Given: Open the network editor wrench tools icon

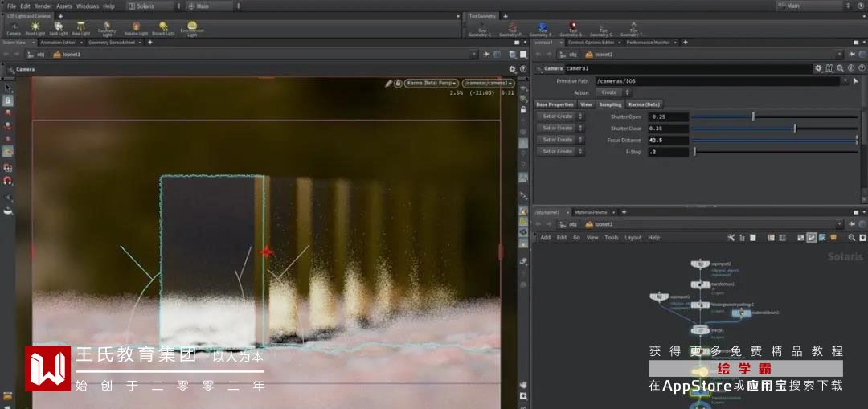Looking at the screenshot, I should point(731,238).
